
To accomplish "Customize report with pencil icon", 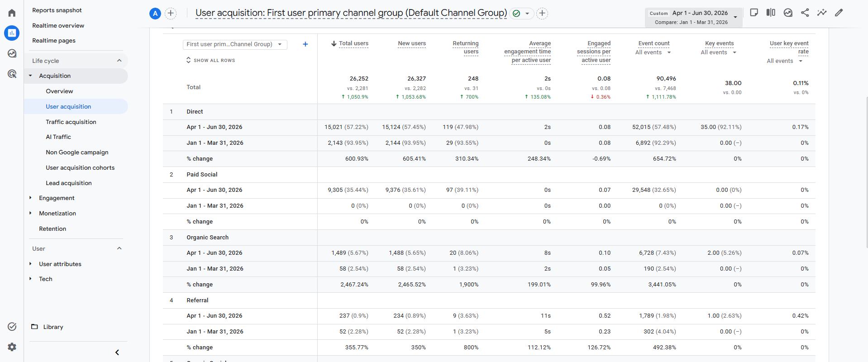I will 839,13.
